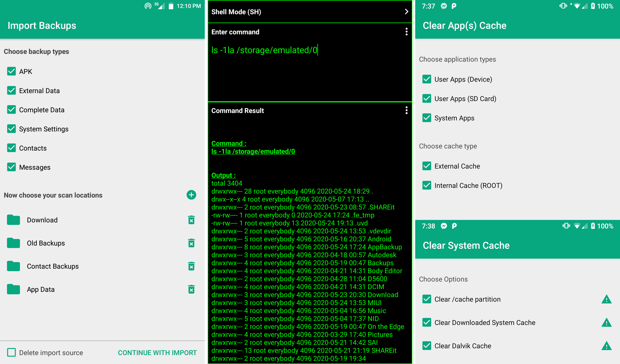Tap hotspot icon in Import Backups status bar
Viewport: 620px width, 364px height.
tap(148, 6)
